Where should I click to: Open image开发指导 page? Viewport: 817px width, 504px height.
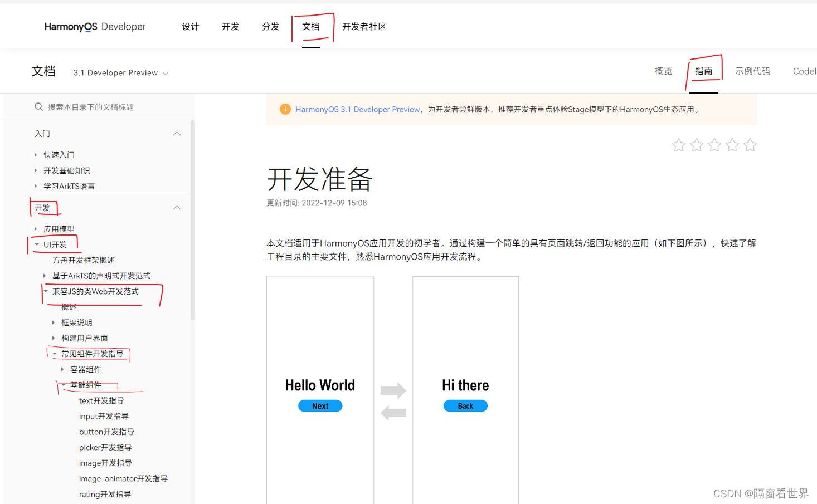[105, 463]
